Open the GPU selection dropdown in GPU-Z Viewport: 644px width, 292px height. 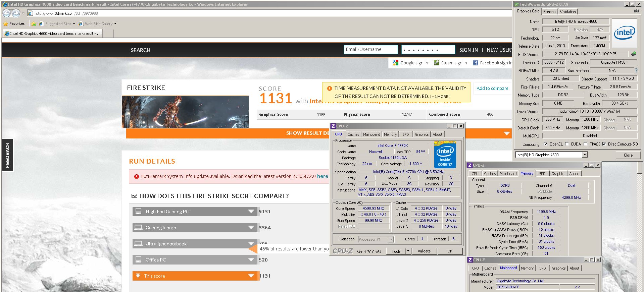[x=585, y=155]
